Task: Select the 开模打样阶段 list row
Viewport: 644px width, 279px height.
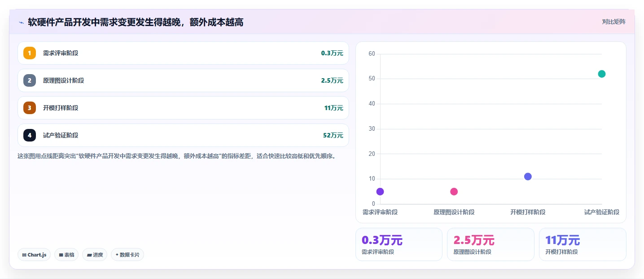Action: (183, 108)
